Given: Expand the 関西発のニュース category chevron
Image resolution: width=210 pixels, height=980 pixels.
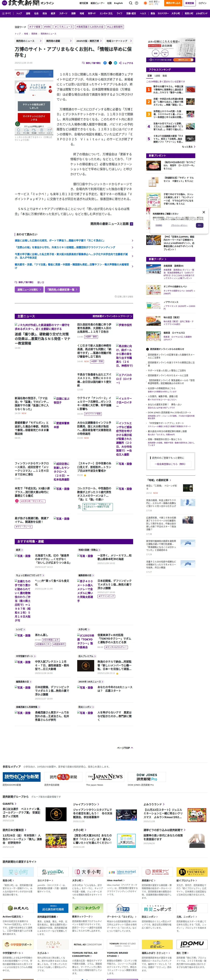Looking at the screenshot, I should coord(41,41).
